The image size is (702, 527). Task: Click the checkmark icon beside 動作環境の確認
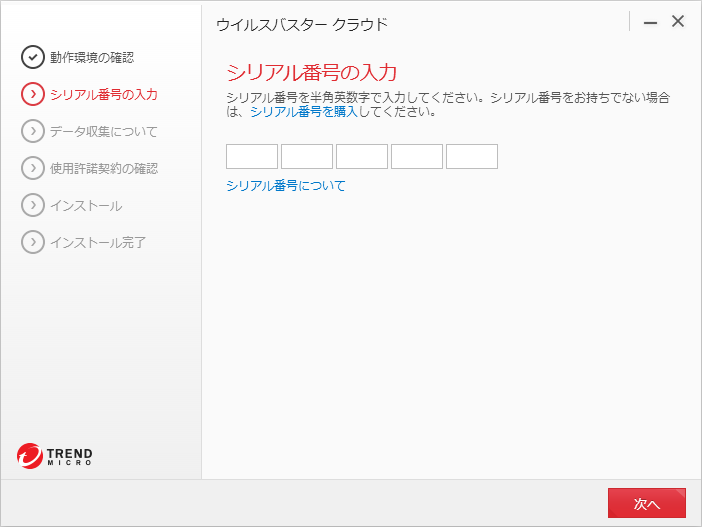[x=32, y=57]
